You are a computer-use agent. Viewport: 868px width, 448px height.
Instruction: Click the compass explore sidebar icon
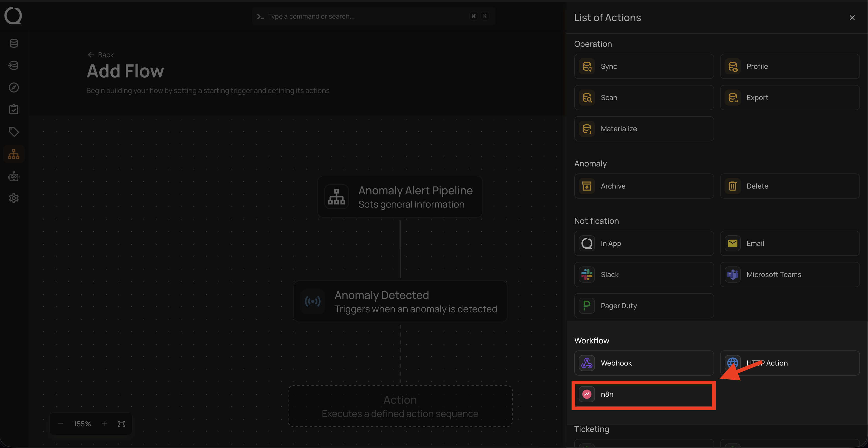click(14, 87)
